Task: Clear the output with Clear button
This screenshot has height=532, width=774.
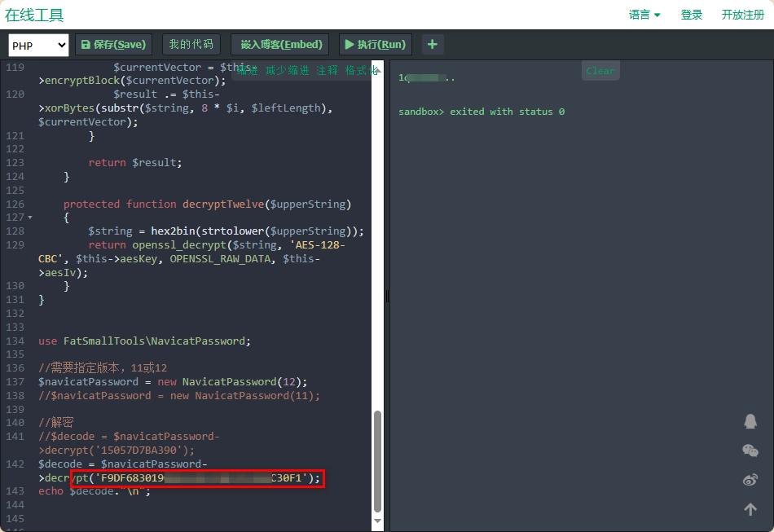Action: pos(600,71)
